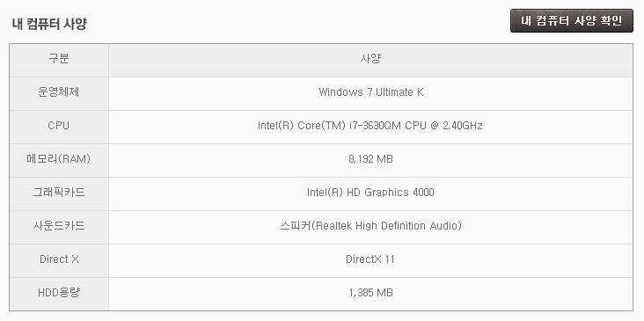Click the Windows 7 Ultimate K value
This screenshot has width=644, height=321.
point(371,92)
